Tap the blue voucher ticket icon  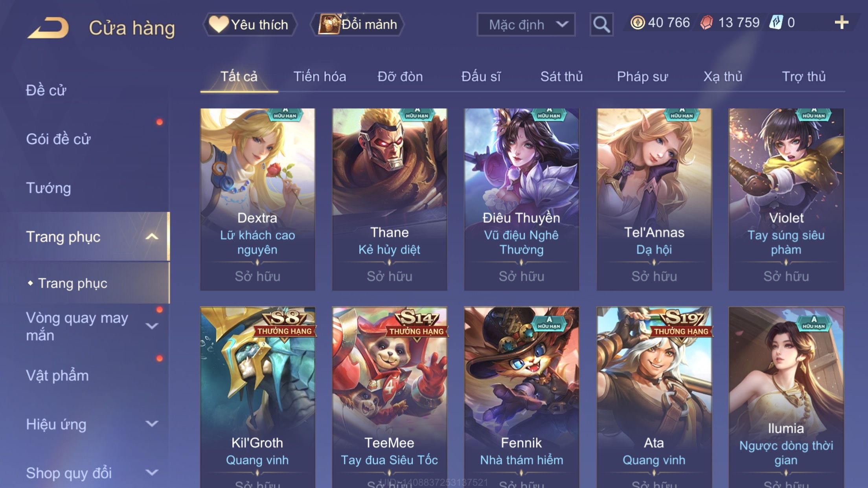[776, 22]
